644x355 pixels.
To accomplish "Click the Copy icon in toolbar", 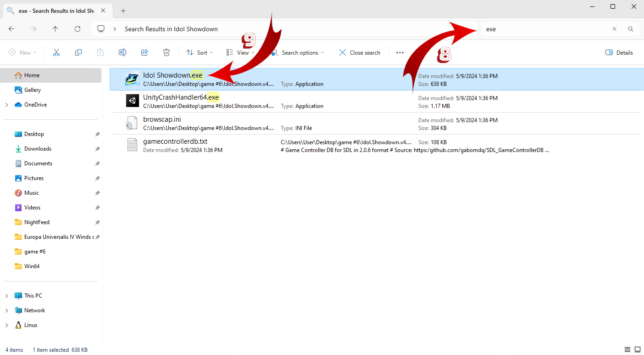I will coord(78,53).
